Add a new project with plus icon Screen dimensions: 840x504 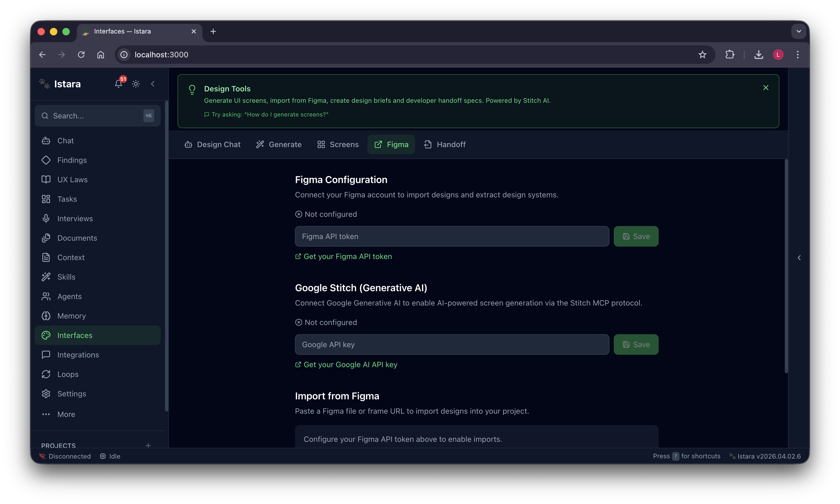pyautogui.click(x=148, y=445)
